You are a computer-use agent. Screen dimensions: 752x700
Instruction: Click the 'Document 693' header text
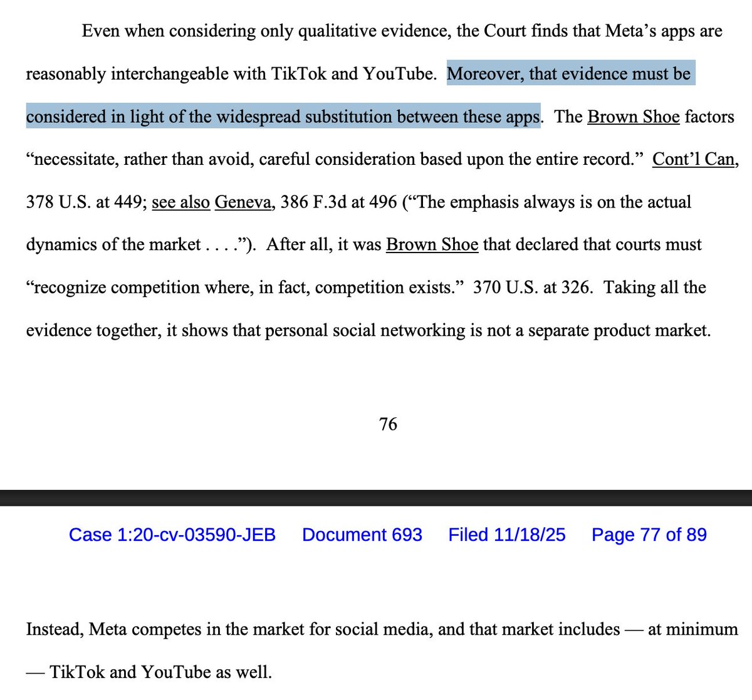(362, 535)
